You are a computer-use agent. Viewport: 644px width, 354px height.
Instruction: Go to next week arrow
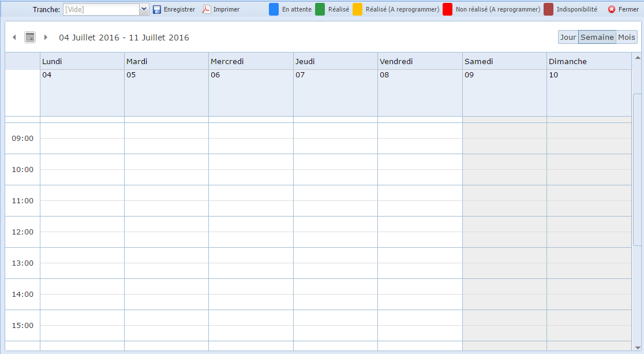(x=46, y=38)
